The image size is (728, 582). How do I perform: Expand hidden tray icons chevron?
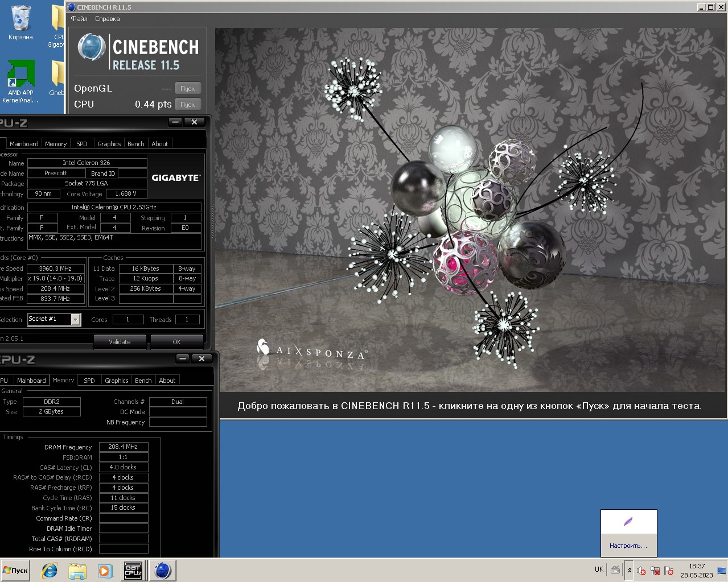pos(630,570)
